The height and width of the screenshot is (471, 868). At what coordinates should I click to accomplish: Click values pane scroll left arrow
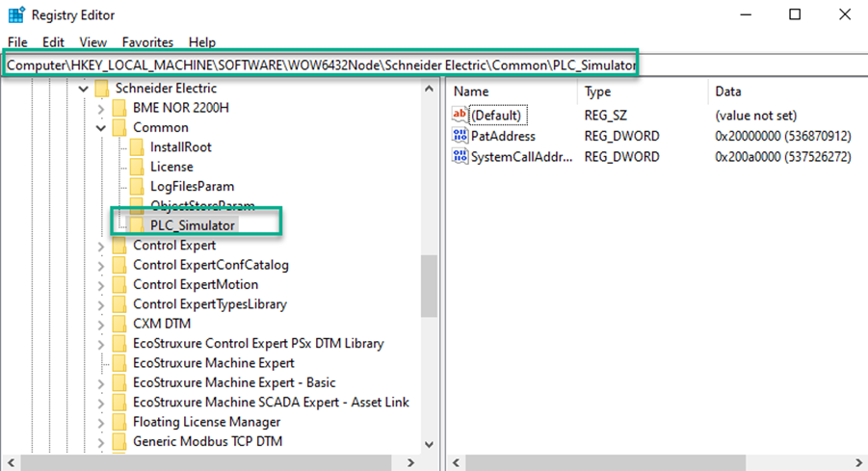[457, 462]
